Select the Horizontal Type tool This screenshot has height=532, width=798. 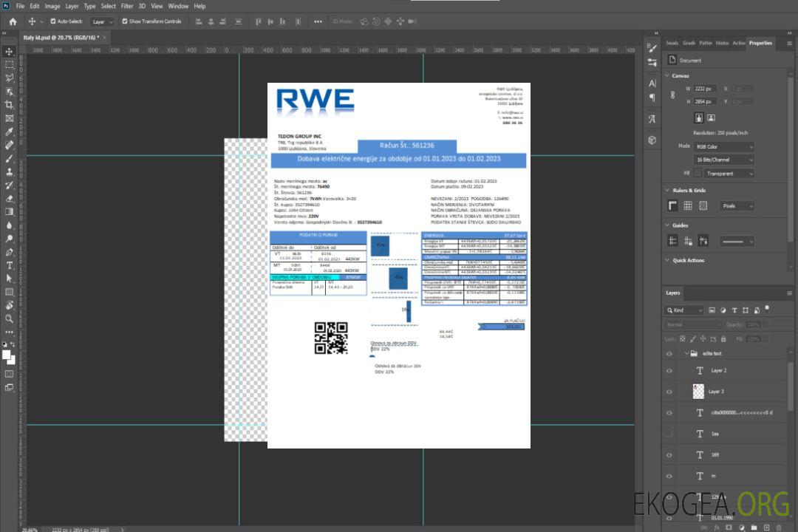(10, 265)
